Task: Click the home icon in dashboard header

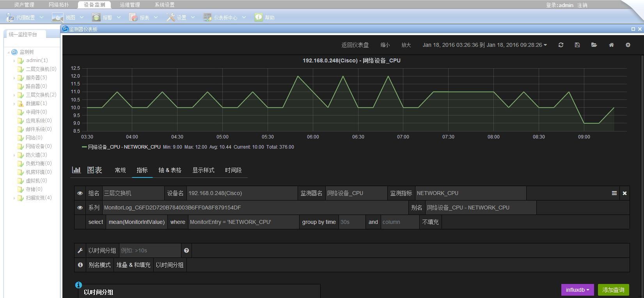Action: pyautogui.click(x=611, y=45)
